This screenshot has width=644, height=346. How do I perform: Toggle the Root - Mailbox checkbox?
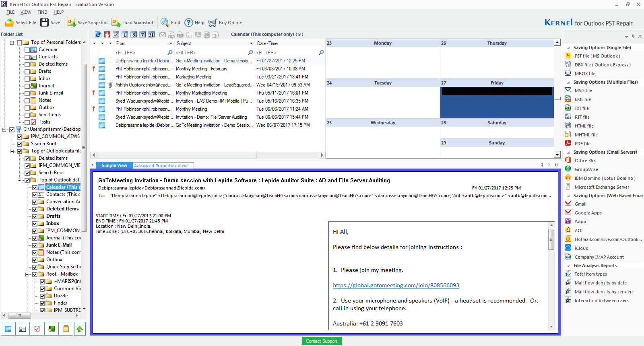coord(35,274)
